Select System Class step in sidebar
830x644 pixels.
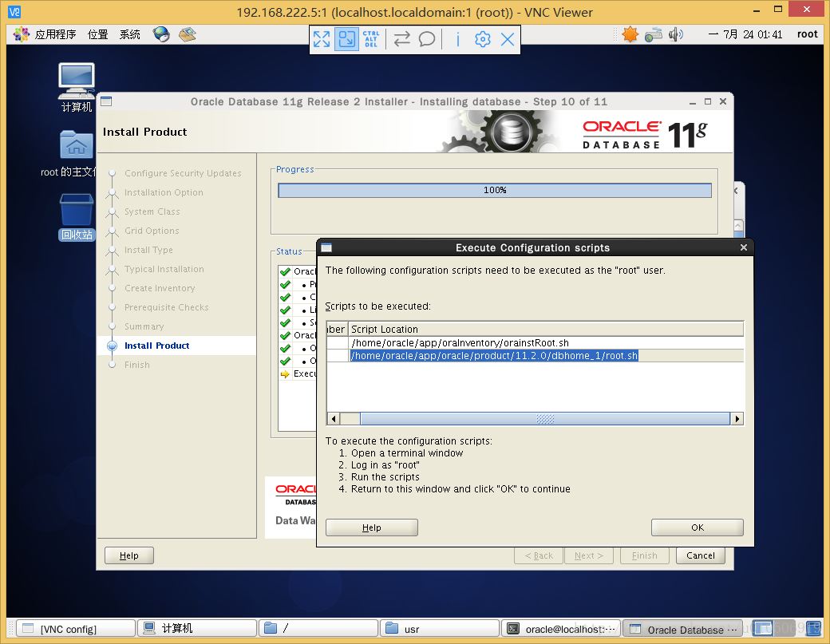152,211
